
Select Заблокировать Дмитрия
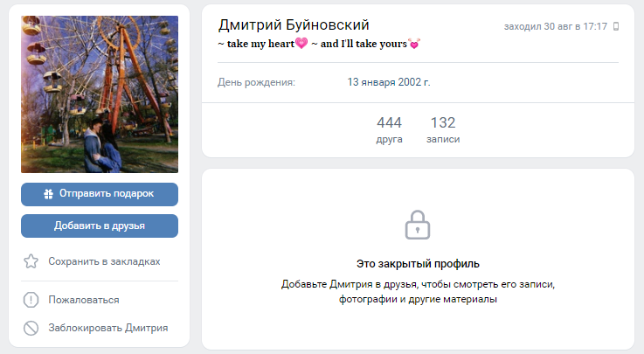pos(108,328)
